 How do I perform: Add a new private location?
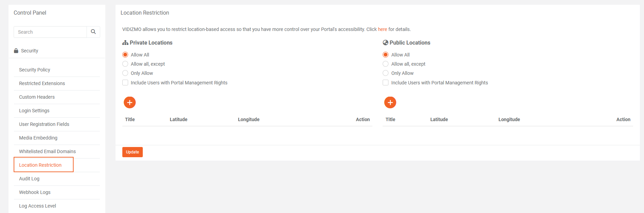[129, 102]
